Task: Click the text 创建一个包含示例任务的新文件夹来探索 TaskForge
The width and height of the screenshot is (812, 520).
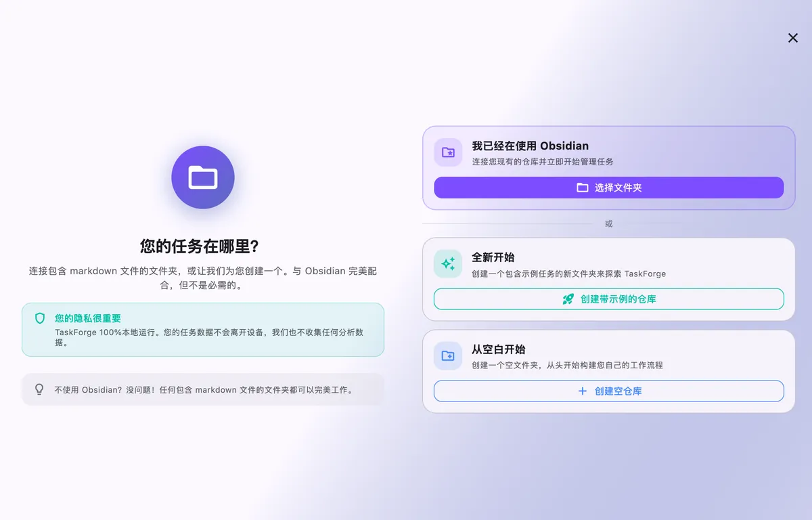Action: 568,274
